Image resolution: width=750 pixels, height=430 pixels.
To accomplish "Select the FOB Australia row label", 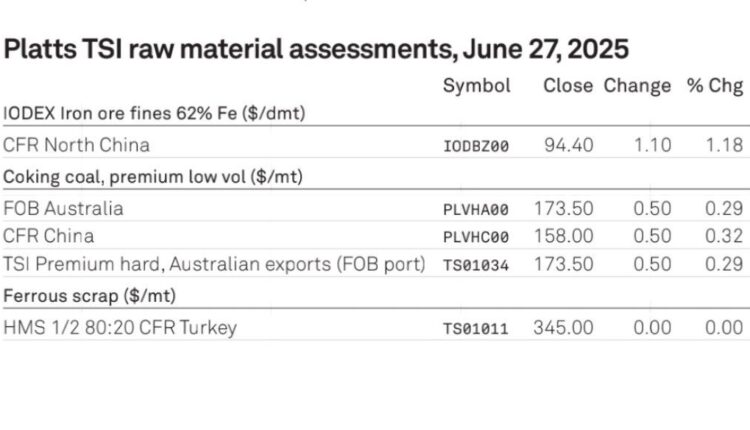I will click(63, 209).
